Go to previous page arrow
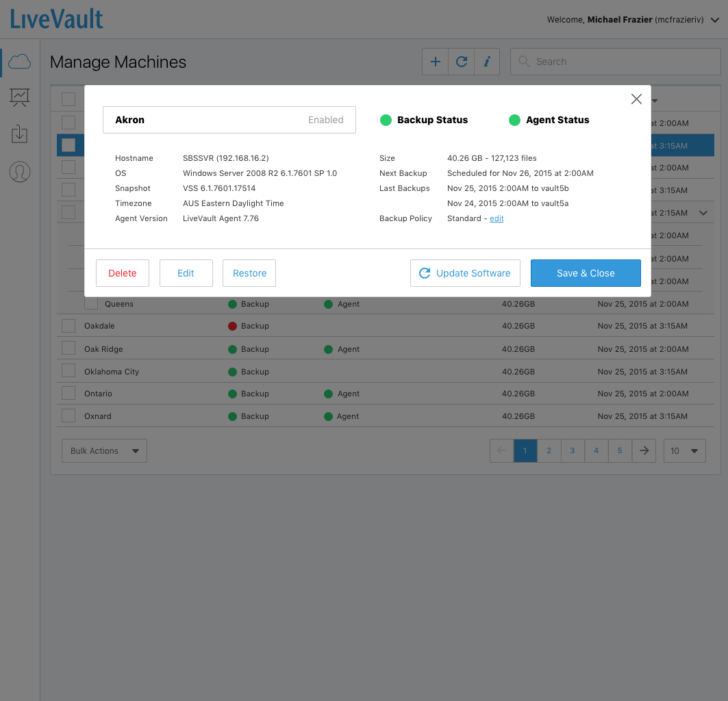Image resolution: width=728 pixels, height=701 pixels. point(502,450)
